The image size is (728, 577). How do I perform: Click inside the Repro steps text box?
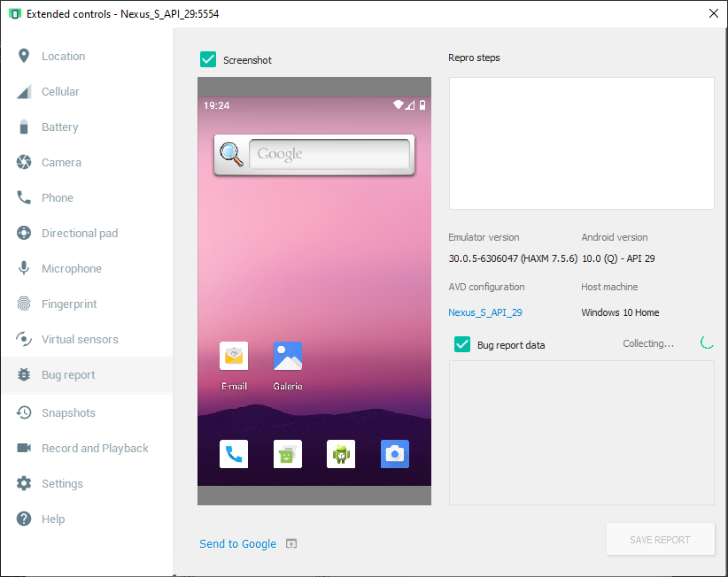[581, 143]
